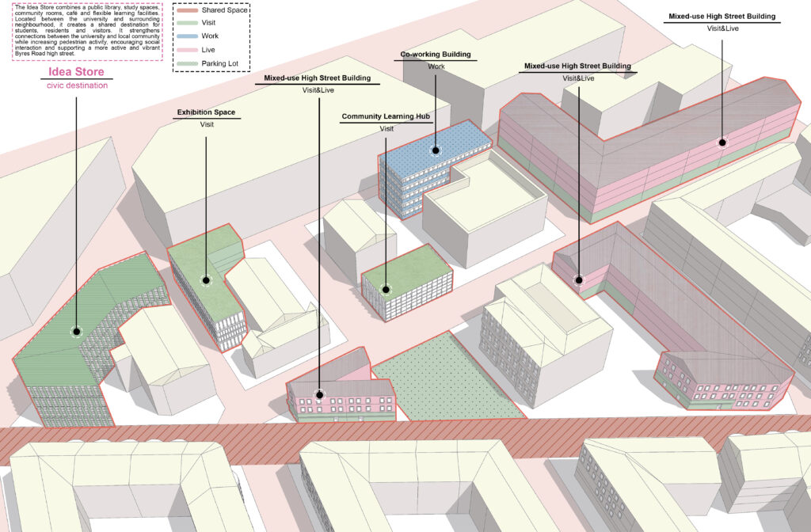The image size is (811, 532).
Task: Select the Parking Lot legend swatch
Action: pyautogui.click(x=187, y=63)
